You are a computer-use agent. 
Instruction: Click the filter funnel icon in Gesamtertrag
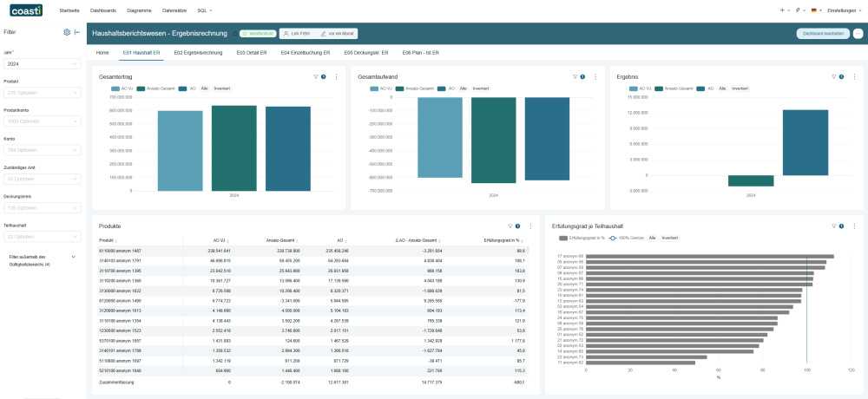click(x=316, y=77)
